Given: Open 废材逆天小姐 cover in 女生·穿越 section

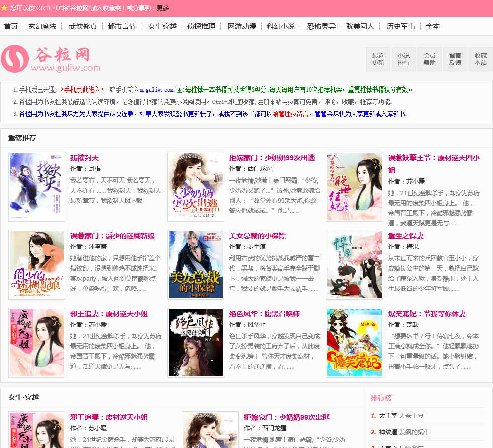Looking at the screenshot, I should point(37,430).
